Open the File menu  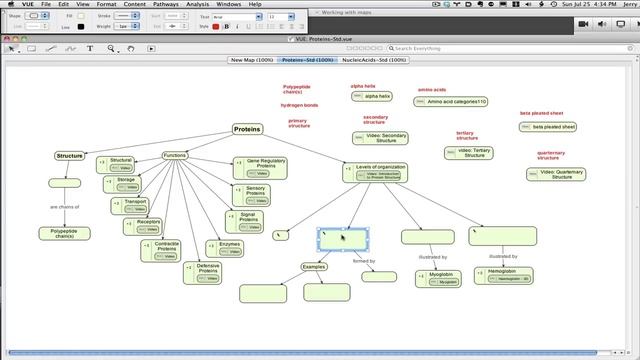tap(46, 4)
